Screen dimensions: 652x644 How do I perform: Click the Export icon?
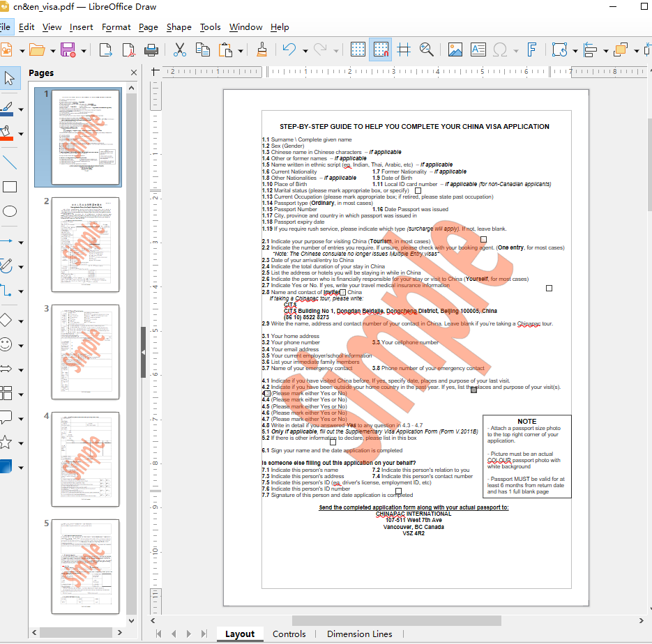click(x=105, y=50)
